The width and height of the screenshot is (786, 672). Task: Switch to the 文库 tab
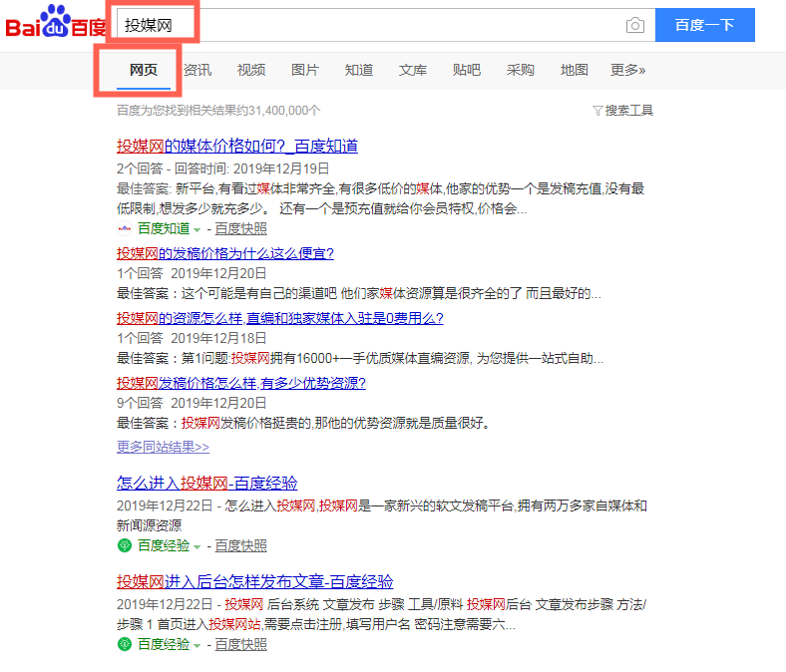click(413, 70)
